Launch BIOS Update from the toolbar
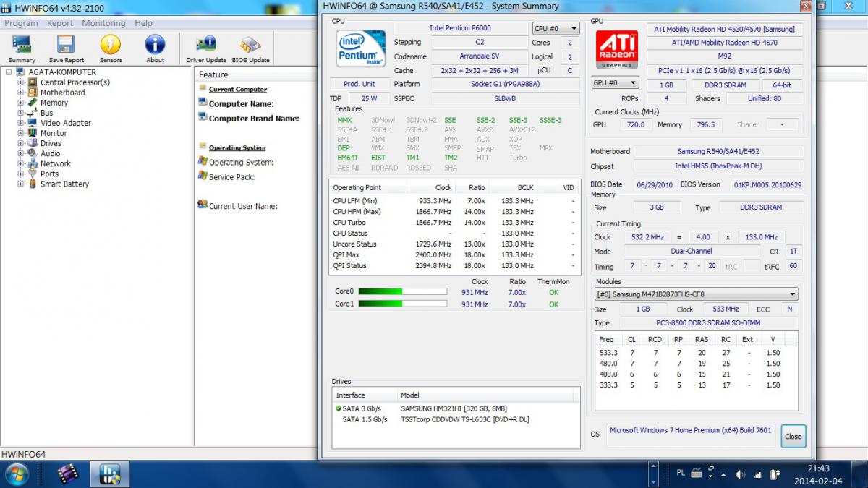868x488 pixels. pyautogui.click(x=250, y=49)
